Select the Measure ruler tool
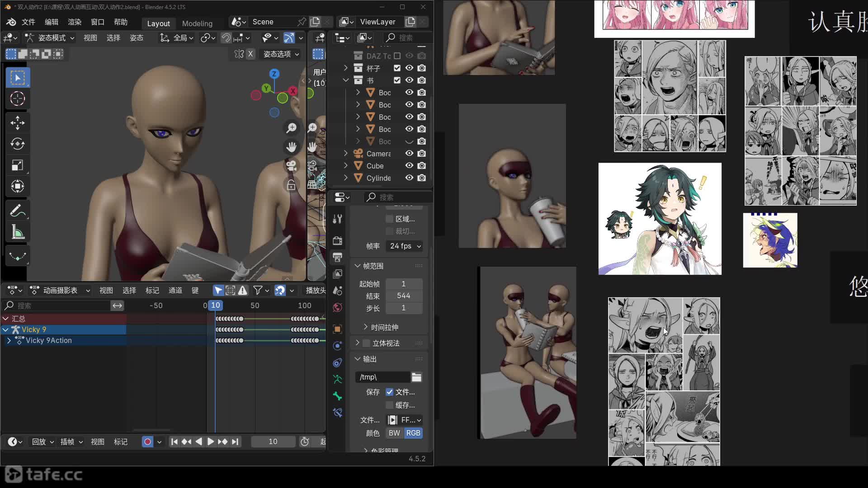Screen dimensions: 868x488 click(17, 232)
